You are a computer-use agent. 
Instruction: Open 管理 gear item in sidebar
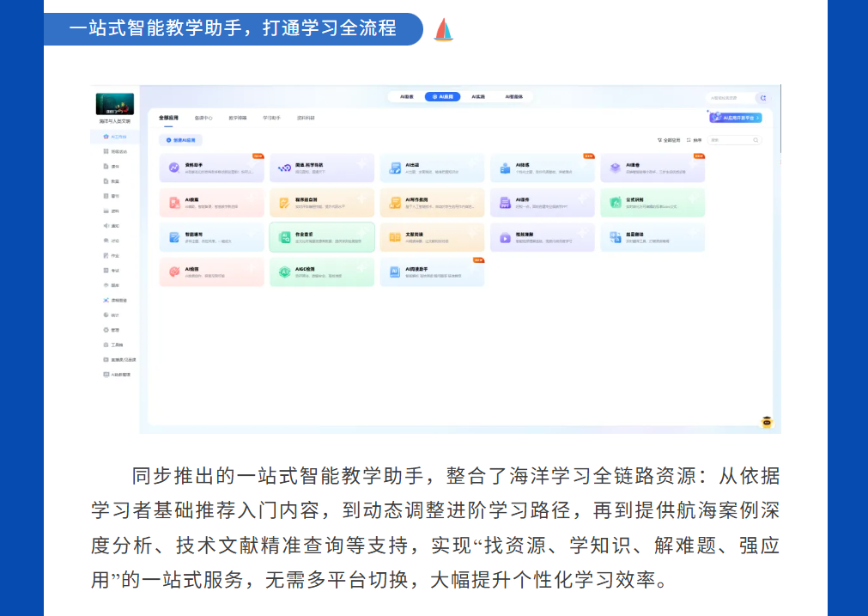point(112,330)
